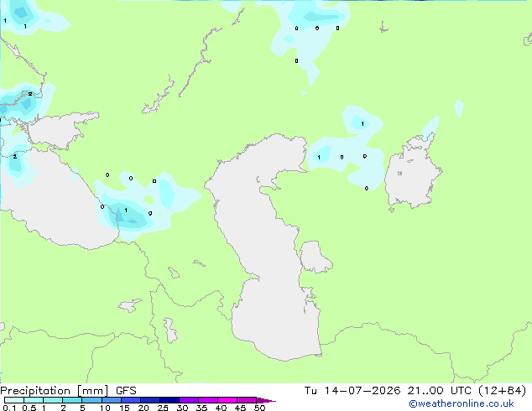Click the 35–40 mm legend swatch
Image resolution: width=532 pixels, height=411 pixels.
[x=208, y=400]
